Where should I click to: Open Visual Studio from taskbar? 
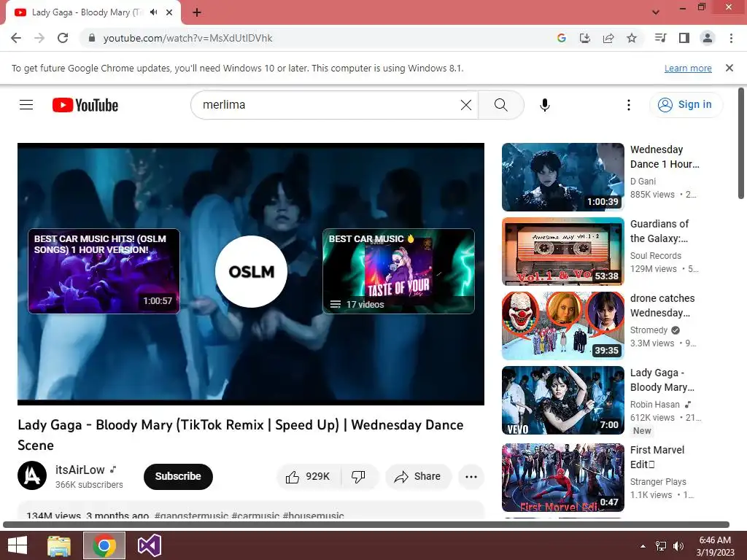point(149,545)
